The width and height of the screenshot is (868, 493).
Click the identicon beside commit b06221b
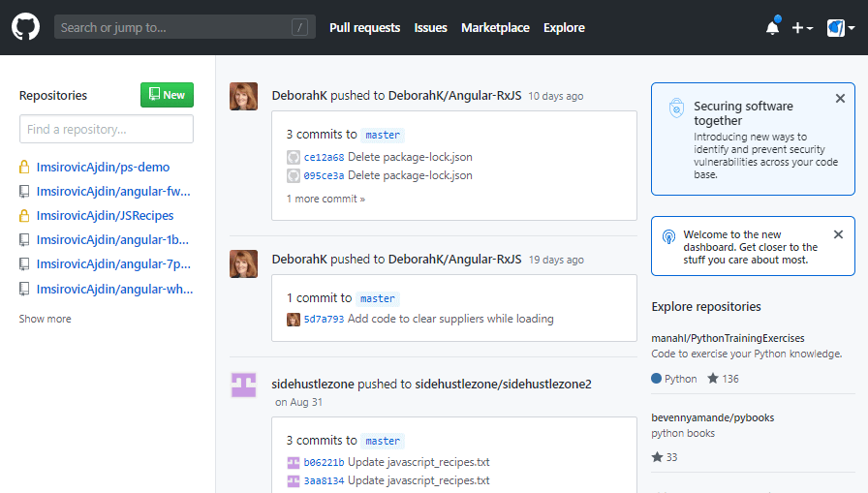294,463
